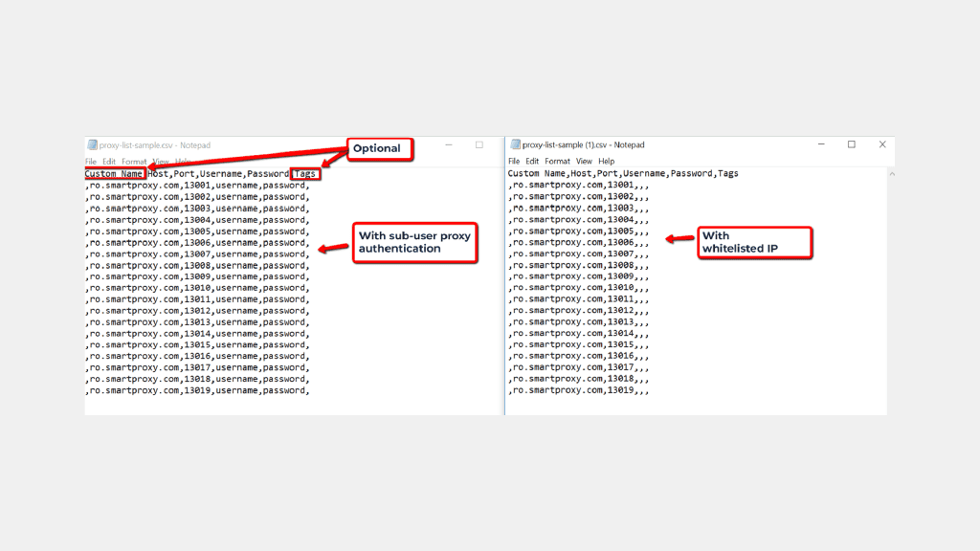The height and width of the screenshot is (551, 980).
Task: Open Format menu in left Notepad window
Action: (x=134, y=162)
